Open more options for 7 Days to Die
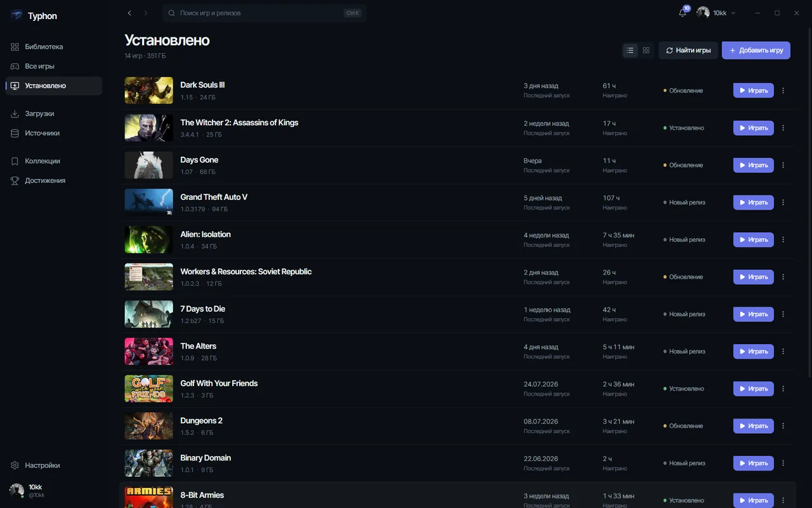Viewport: 812px width, 508px height. tap(783, 314)
